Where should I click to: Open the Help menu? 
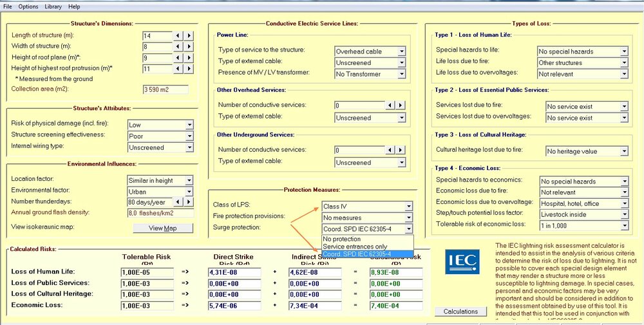tap(74, 6)
